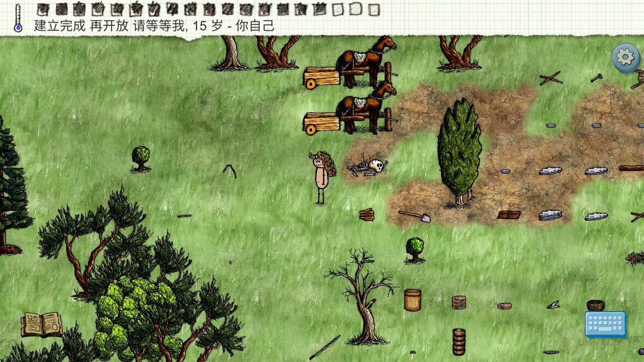Click the first filled food pip
644x362 pixels.
pos(42,9)
